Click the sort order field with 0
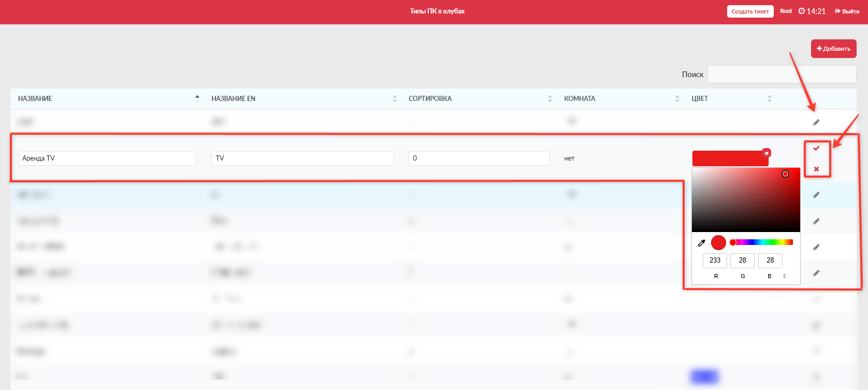The height and width of the screenshot is (390, 868). [x=479, y=158]
